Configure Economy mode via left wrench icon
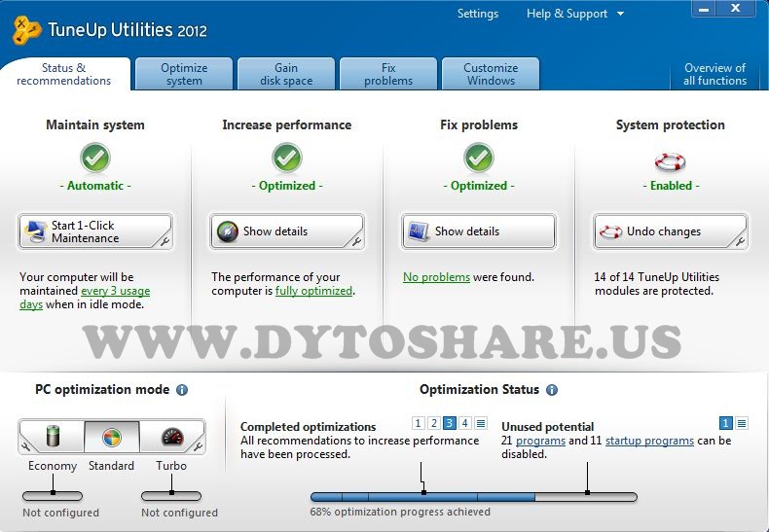 26,446
